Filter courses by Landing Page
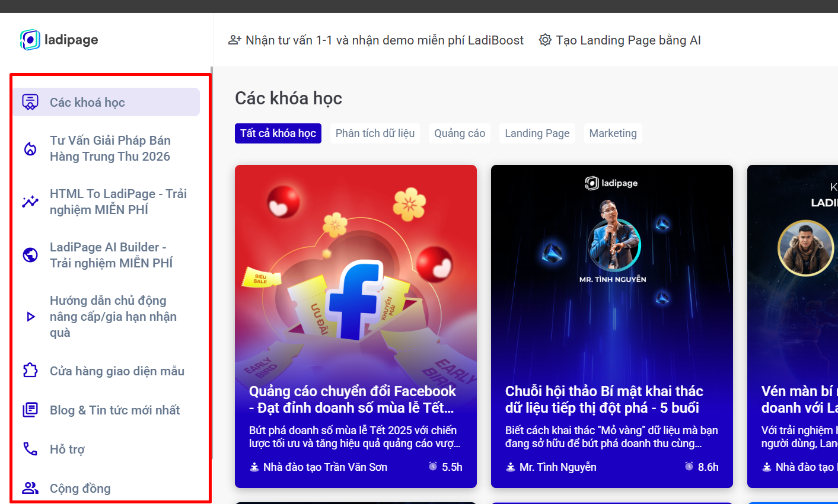 pyautogui.click(x=537, y=133)
